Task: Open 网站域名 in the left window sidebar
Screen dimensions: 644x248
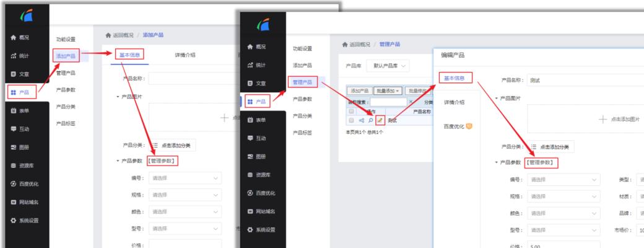Action: point(25,202)
